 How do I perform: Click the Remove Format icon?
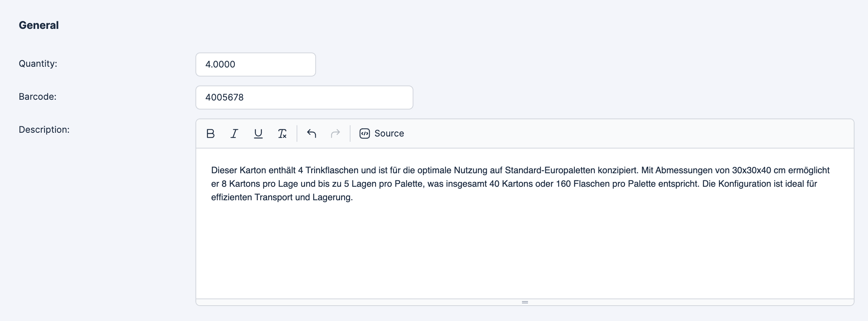(x=282, y=133)
